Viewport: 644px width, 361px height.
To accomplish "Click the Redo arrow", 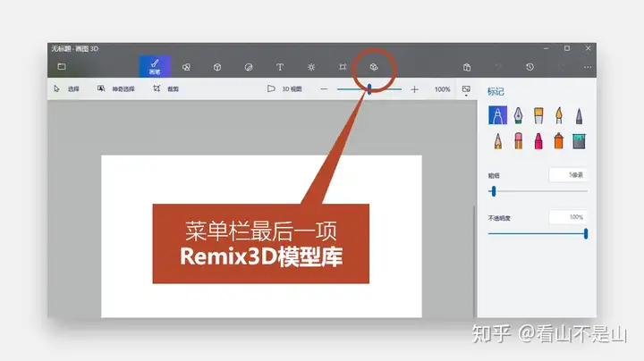I will tap(561, 67).
